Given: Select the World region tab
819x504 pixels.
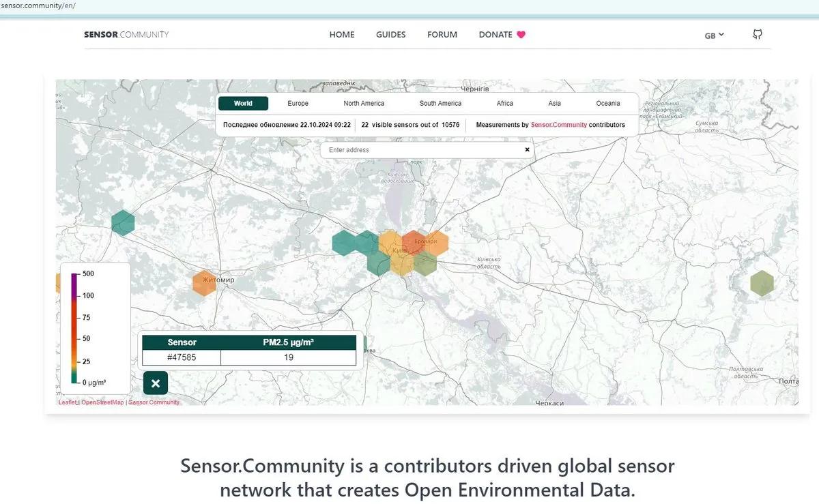Looking at the screenshot, I should click(x=243, y=104).
